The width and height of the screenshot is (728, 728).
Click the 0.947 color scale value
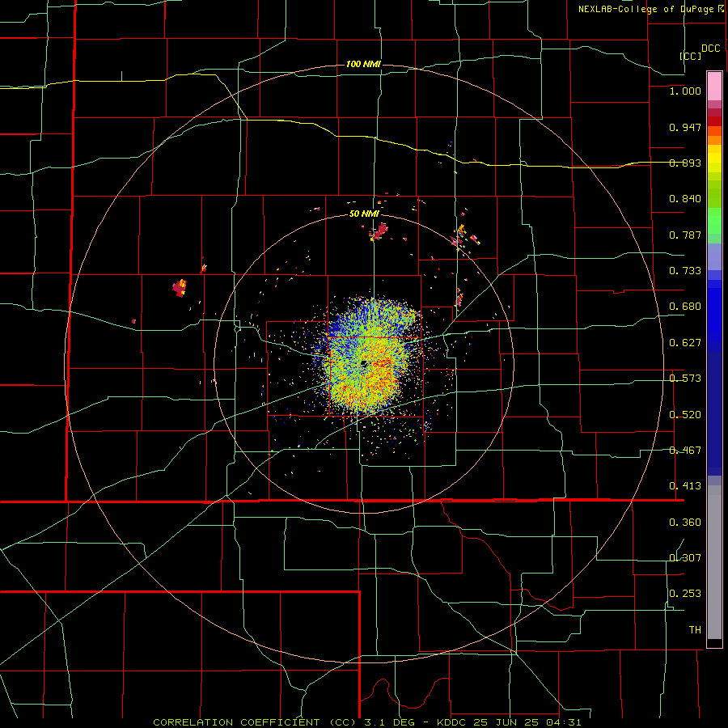[x=685, y=127]
